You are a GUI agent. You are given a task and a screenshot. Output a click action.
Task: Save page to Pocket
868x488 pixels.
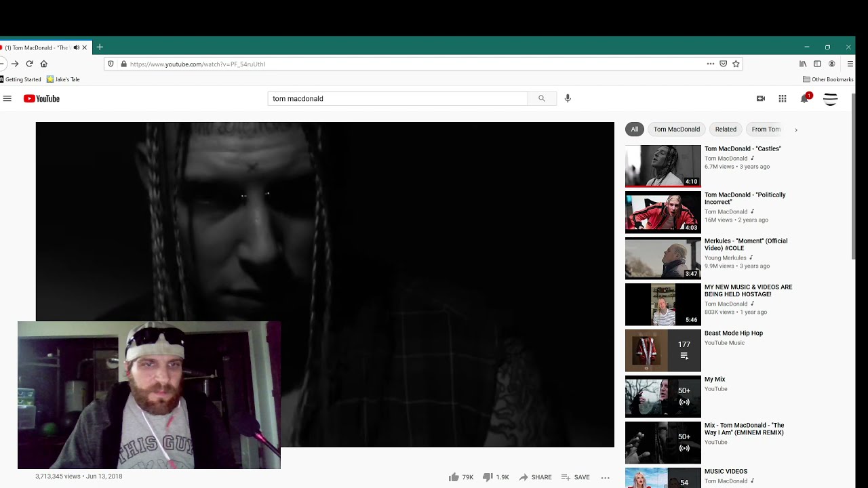pos(723,64)
